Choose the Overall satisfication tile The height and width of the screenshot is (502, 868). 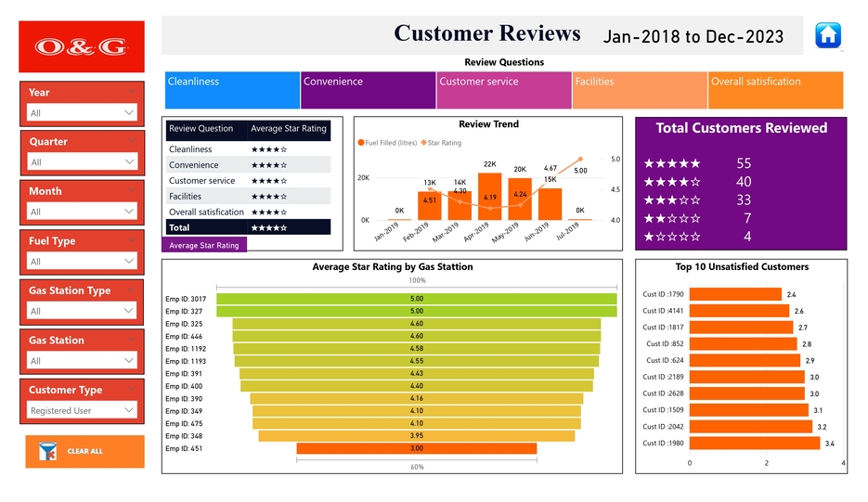[x=775, y=90]
